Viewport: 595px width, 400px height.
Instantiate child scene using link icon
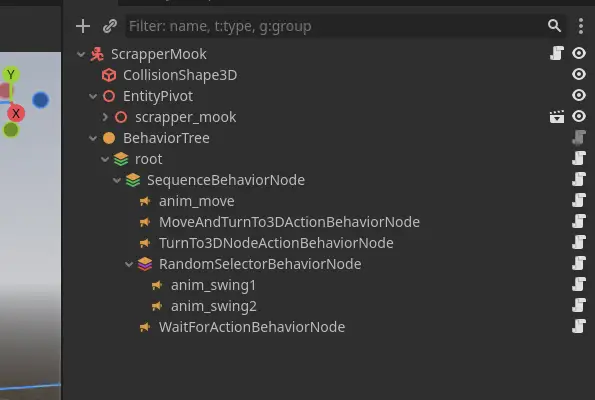pos(110,26)
